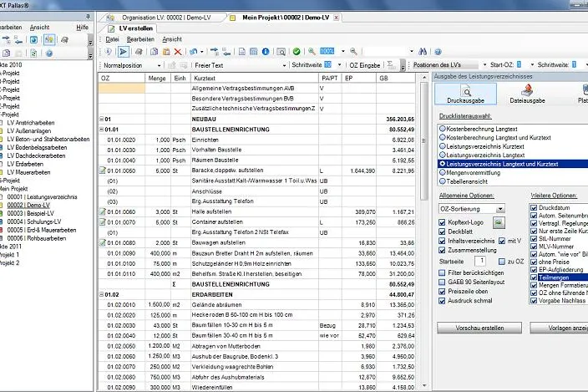Click the highlighted colored chart icon in left panel

pyautogui.click(x=49, y=40)
